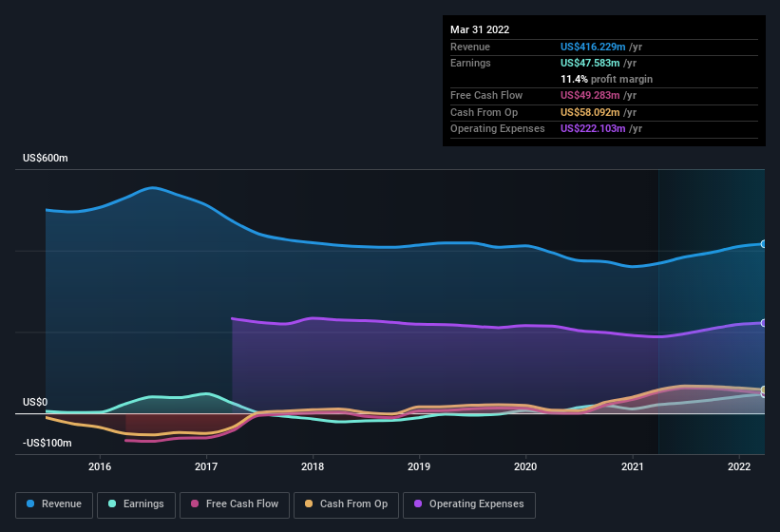The height and width of the screenshot is (532, 780).
Task: Select the 2022 x-axis label
Action: click(739, 466)
